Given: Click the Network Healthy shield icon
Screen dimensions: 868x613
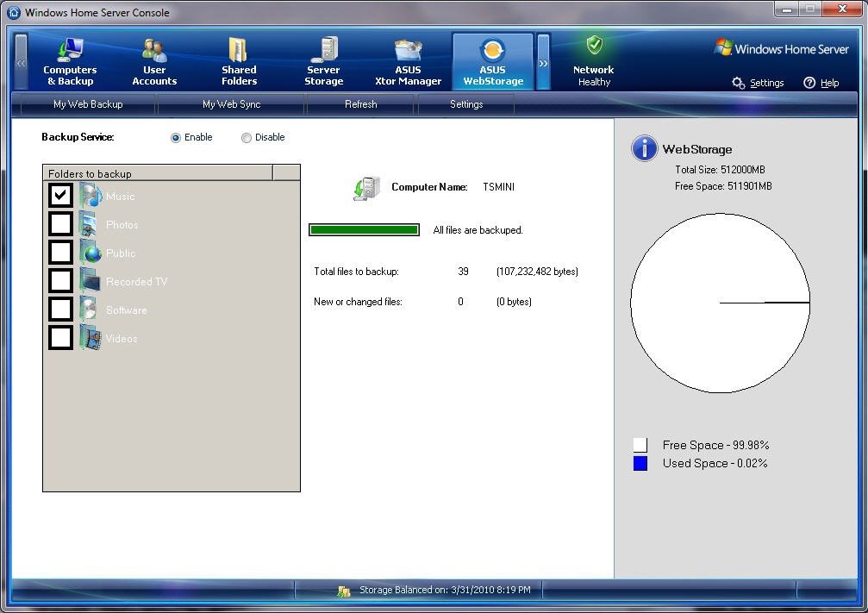Looking at the screenshot, I should coord(594,47).
